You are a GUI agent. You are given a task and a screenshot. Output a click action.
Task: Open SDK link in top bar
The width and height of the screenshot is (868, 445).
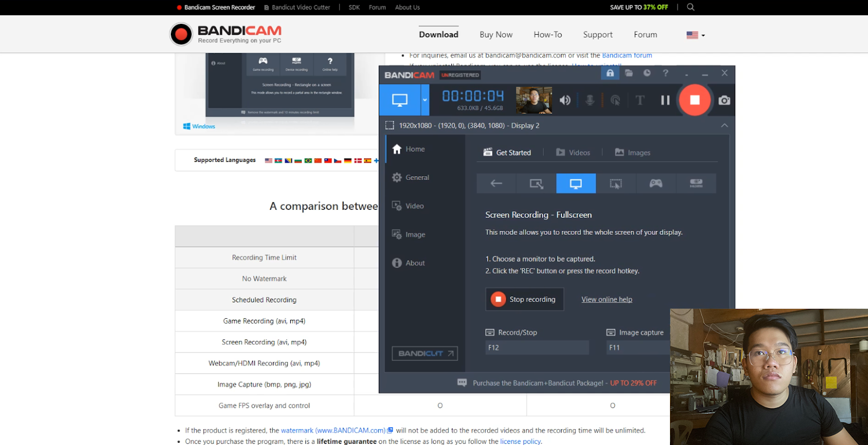[x=354, y=7]
